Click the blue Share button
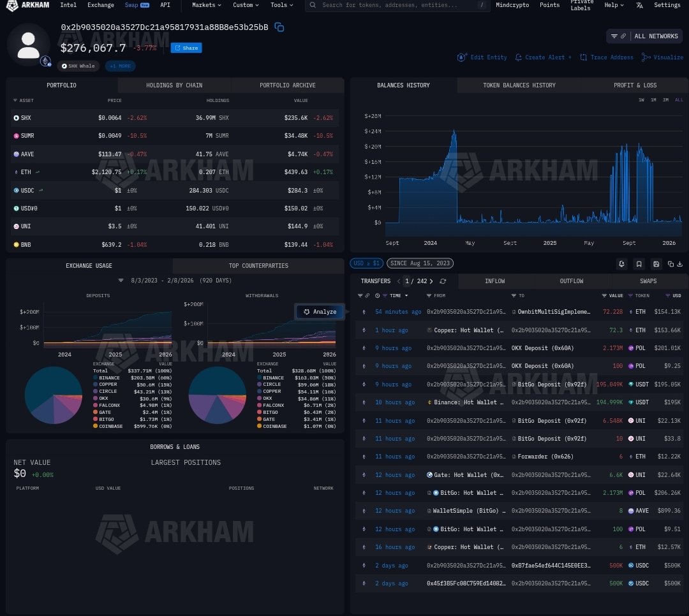The height and width of the screenshot is (616, 689). tap(186, 48)
